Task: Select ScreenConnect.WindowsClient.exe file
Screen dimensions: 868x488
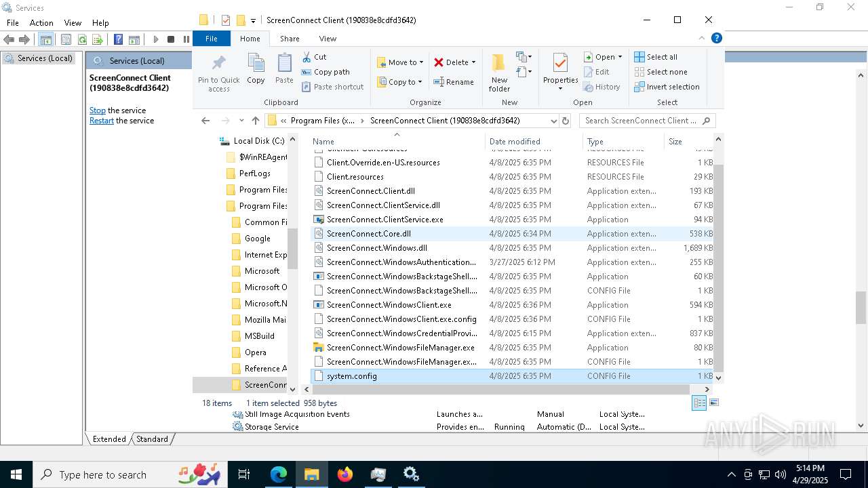Action: [512, 304]
